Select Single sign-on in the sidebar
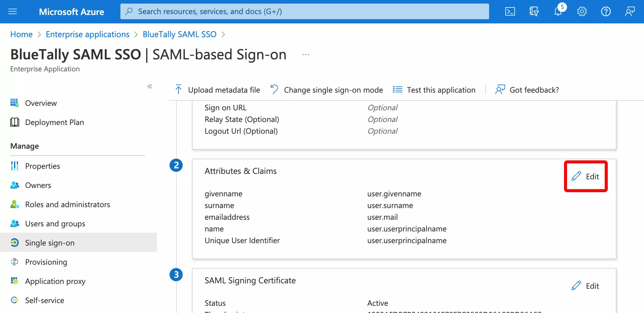Image resolution: width=644 pixels, height=313 pixels. [x=78, y=242]
